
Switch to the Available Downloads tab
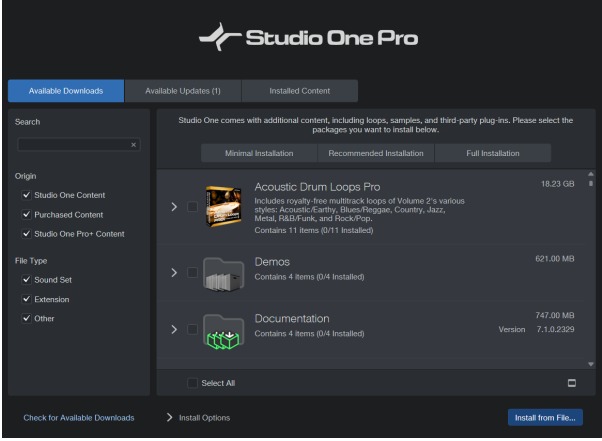(x=66, y=91)
